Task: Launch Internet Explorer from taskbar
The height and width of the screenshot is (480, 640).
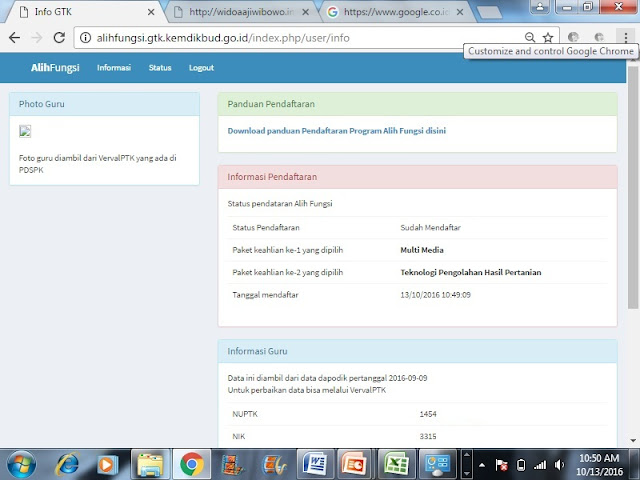Action: coord(67,464)
